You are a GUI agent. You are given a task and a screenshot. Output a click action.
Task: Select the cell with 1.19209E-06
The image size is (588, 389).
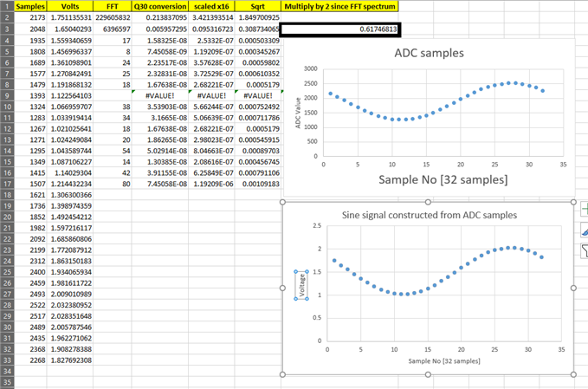(x=211, y=184)
